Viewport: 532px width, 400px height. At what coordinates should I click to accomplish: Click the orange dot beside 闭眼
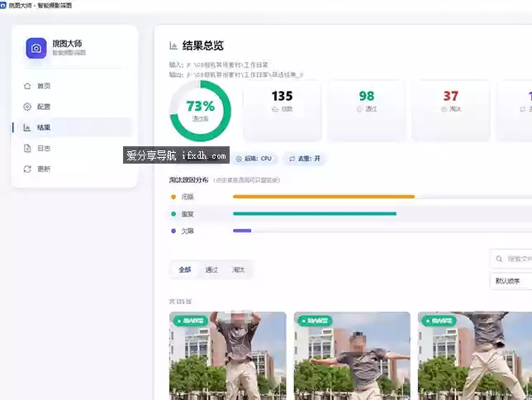click(x=173, y=197)
